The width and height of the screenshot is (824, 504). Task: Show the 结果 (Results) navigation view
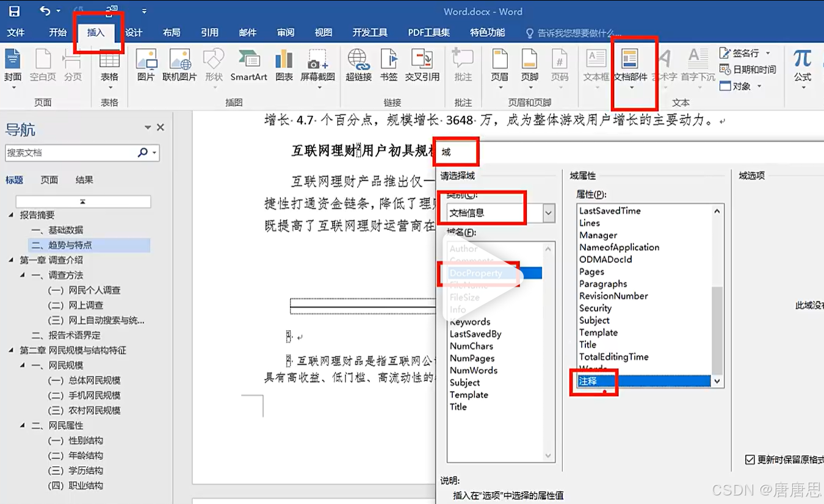(84, 180)
